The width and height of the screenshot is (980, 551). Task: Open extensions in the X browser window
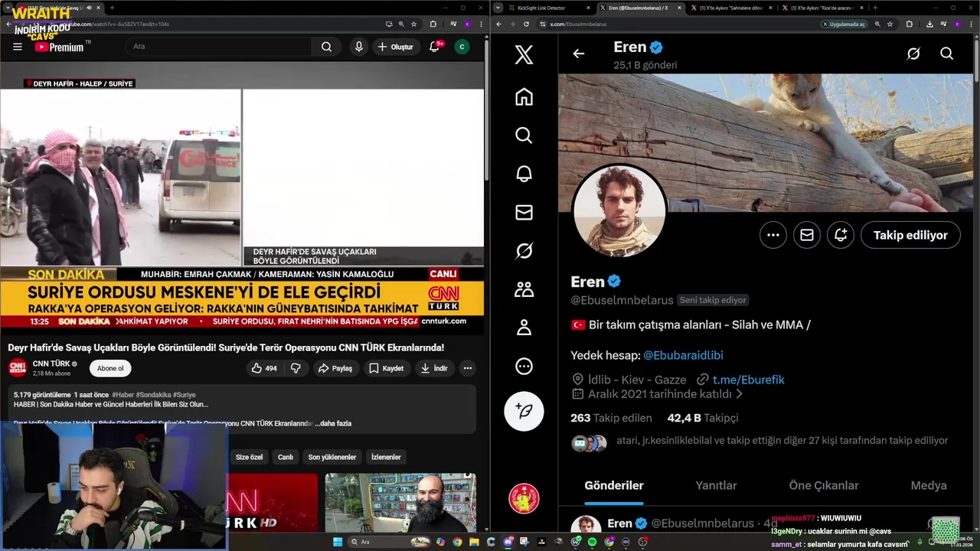coord(910,24)
